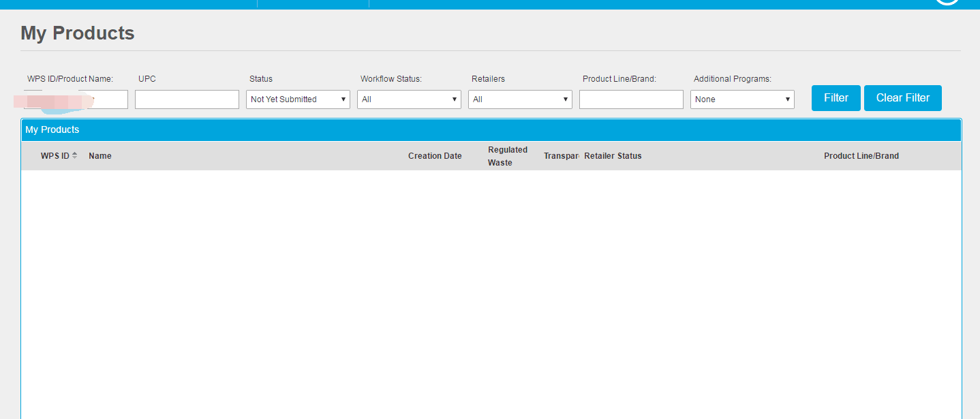Click the empty products table body area

pos(491,293)
